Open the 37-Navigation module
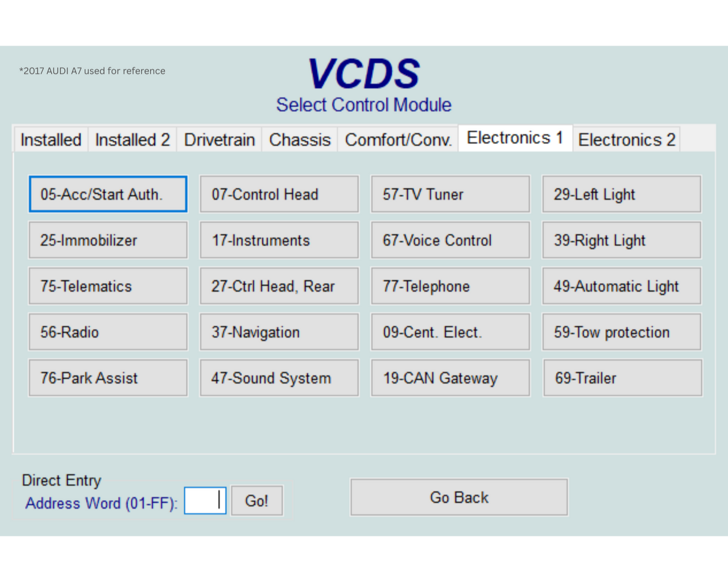 [279, 332]
